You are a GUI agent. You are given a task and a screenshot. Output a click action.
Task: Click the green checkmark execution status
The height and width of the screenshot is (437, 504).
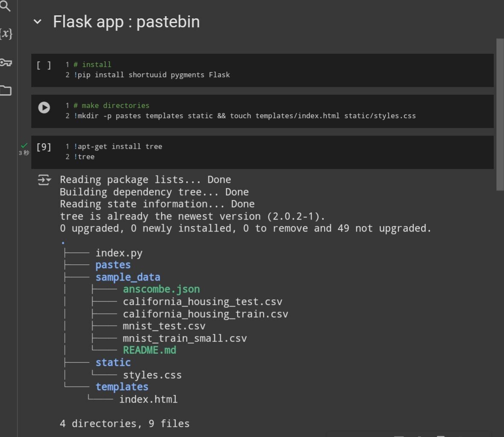pos(24,145)
